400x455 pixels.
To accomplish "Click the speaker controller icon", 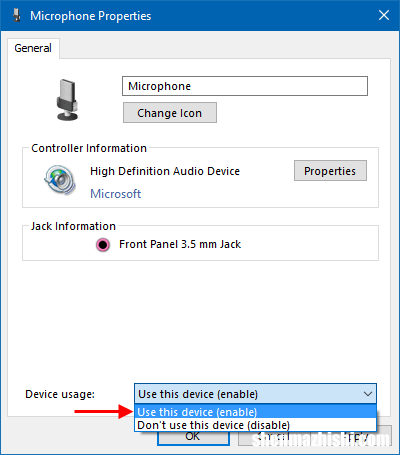I will 60,180.
